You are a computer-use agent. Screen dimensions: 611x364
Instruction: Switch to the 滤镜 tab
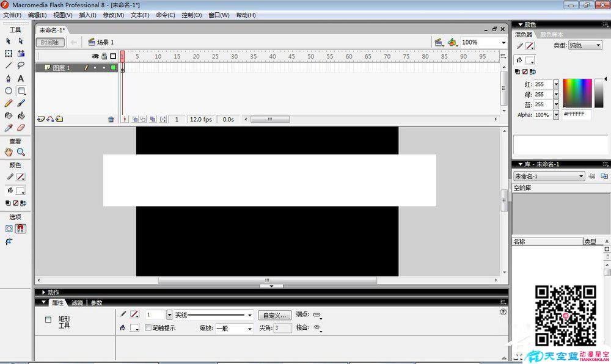click(77, 303)
